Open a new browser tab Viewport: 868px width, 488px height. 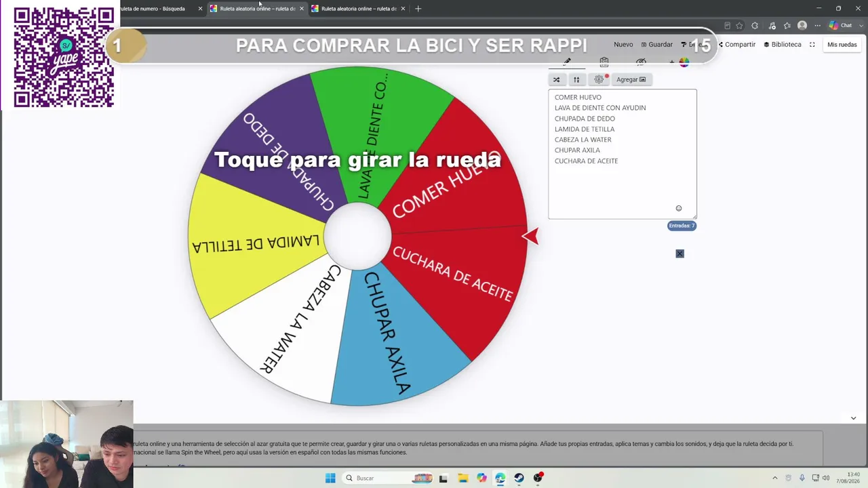point(418,9)
